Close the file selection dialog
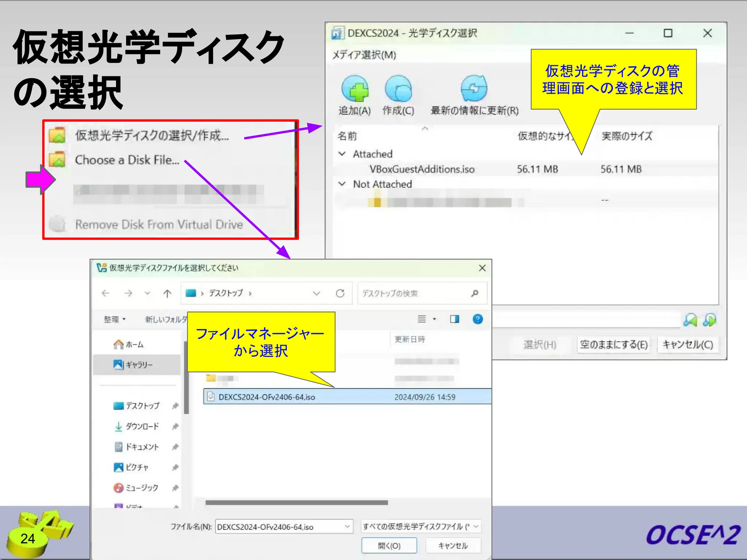 pyautogui.click(x=482, y=268)
